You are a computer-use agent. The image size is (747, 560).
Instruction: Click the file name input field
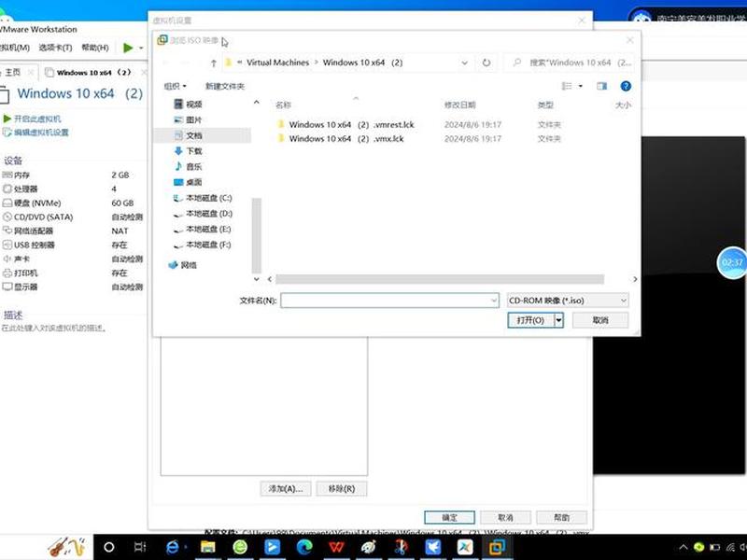pyautogui.click(x=389, y=301)
